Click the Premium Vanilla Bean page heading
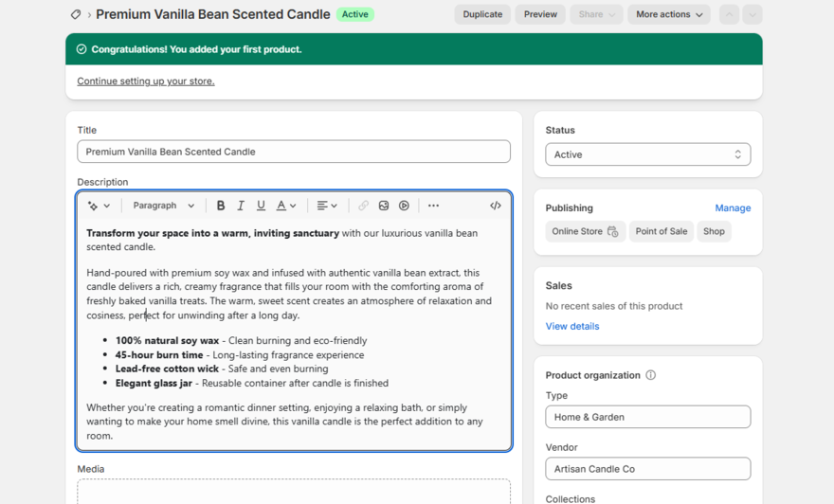Image resolution: width=834 pixels, height=504 pixels. pyautogui.click(x=212, y=14)
